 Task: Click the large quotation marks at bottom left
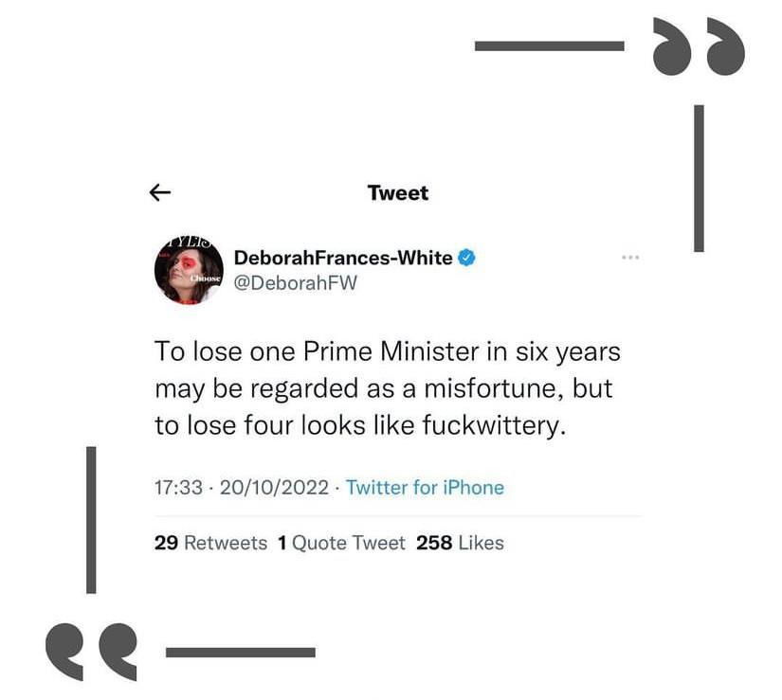[x=91, y=650]
